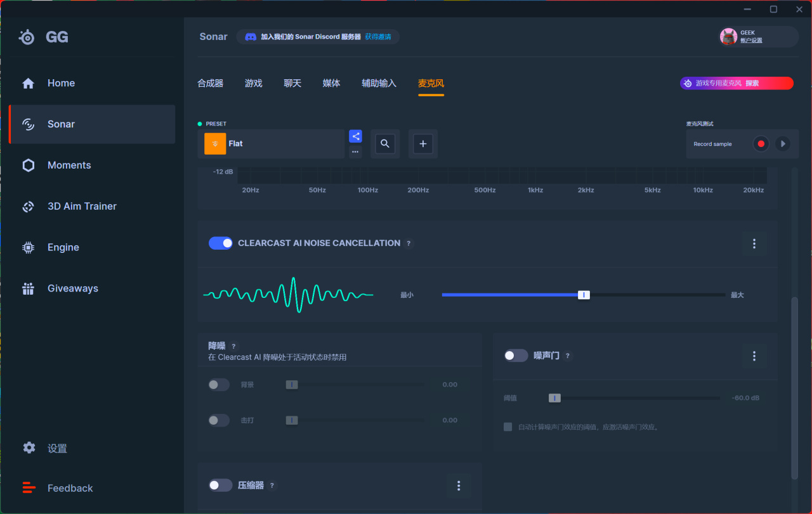This screenshot has width=812, height=514.
Task: Click the ClearCast noise cancellation slider handle
Action: click(584, 295)
